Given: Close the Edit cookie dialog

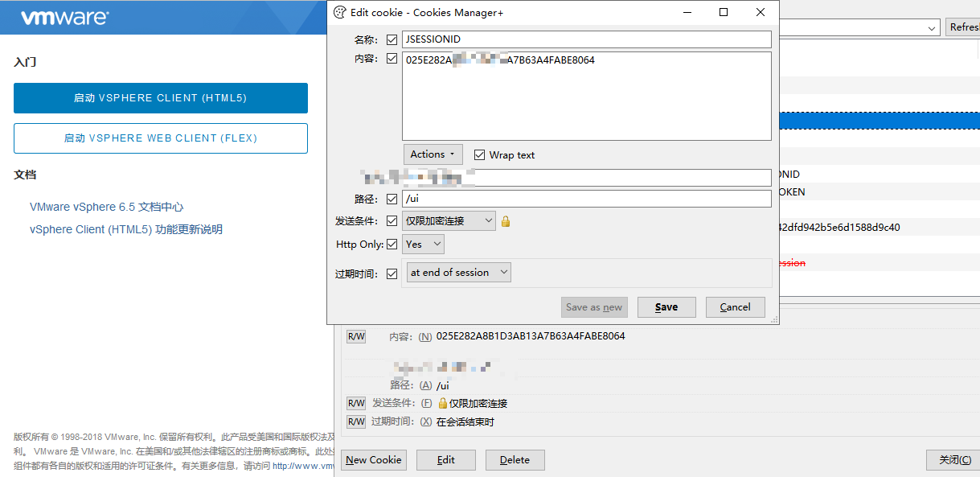Looking at the screenshot, I should point(761,12).
